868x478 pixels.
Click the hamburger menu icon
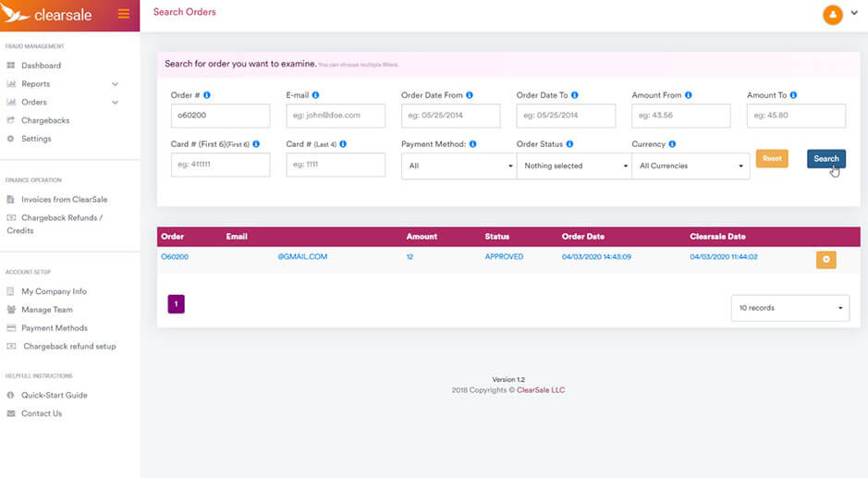[x=124, y=14]
